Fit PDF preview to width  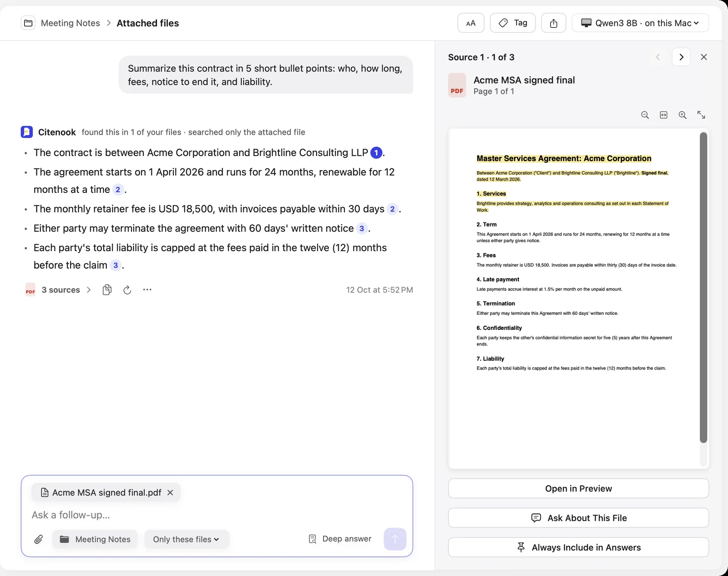pos(664,115)
